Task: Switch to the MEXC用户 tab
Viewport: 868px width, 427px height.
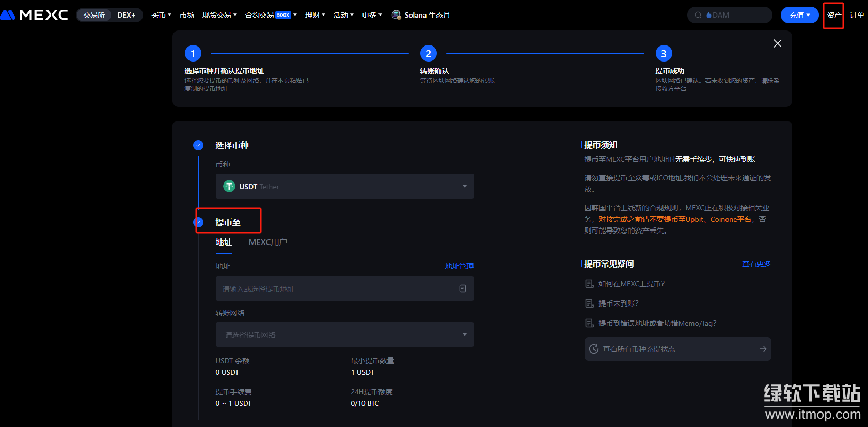Action: (x=267, y=242)
